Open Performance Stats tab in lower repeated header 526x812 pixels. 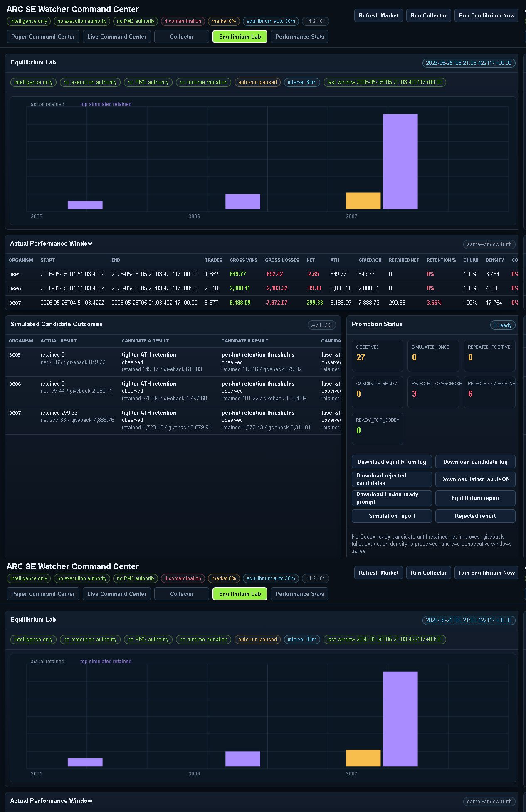[299, 594]
